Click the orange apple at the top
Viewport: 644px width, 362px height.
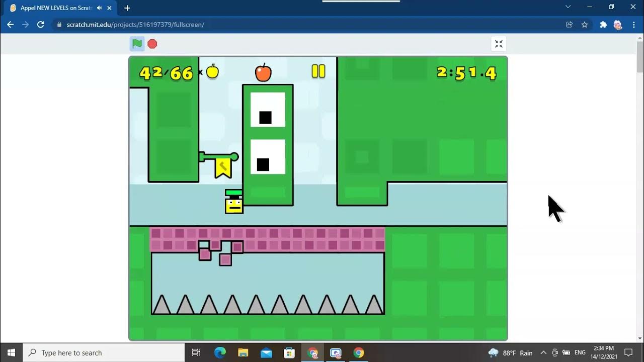pos(263,72)
